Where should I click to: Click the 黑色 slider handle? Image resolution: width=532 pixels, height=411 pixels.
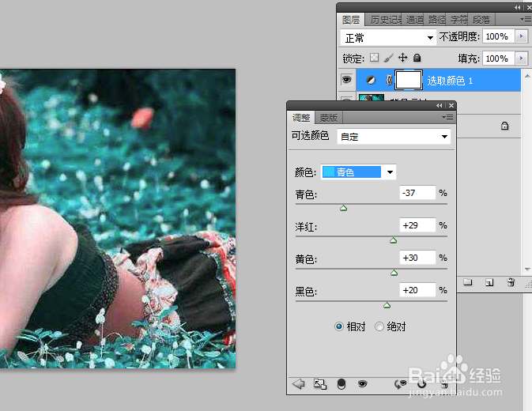(387, 305)
